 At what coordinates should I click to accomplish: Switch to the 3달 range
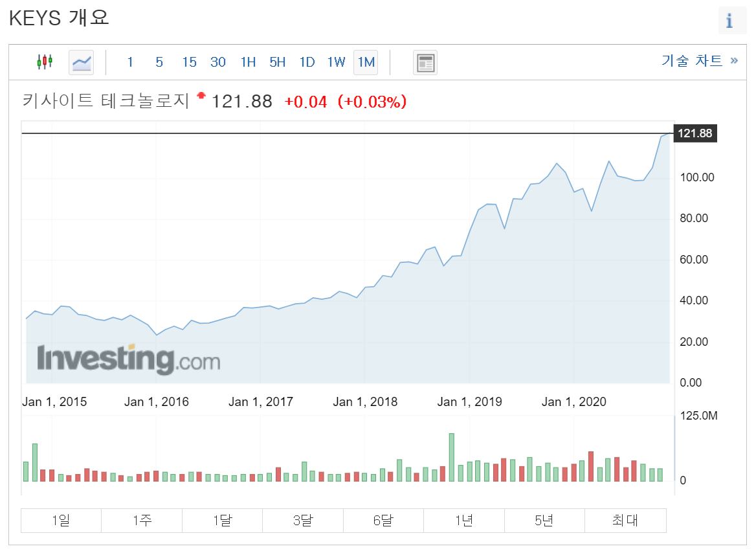coord(302,519)
